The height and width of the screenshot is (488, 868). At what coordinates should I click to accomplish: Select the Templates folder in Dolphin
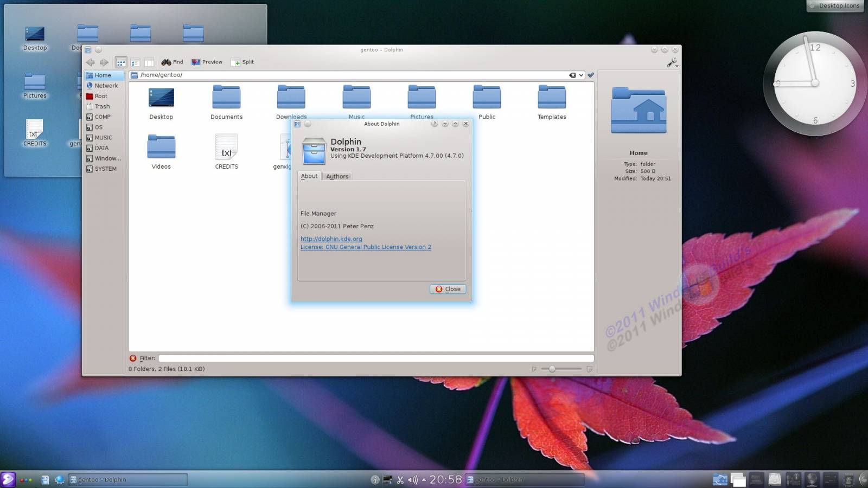pos(552,102)
